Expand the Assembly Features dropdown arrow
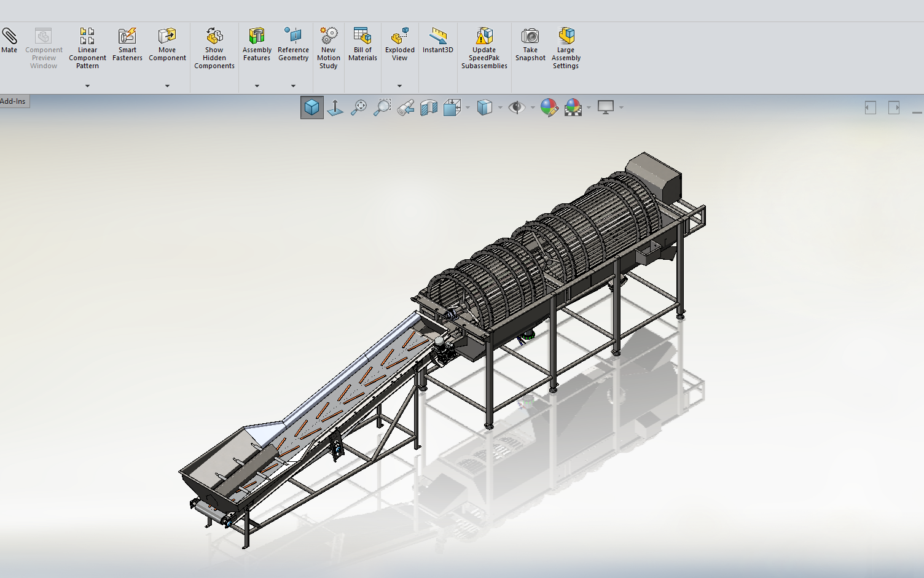924x578 pixels. 257,86
